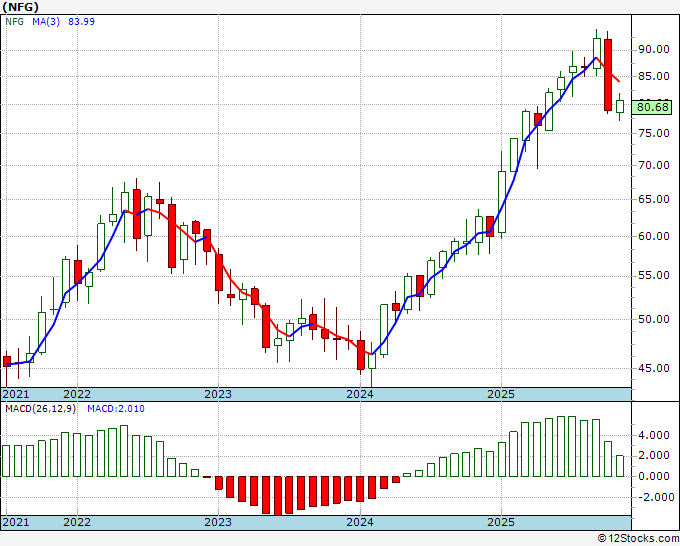This screenshot has height=546, width=680.
Task: Click the large red candlestick near 90
Action: point(608,75)
